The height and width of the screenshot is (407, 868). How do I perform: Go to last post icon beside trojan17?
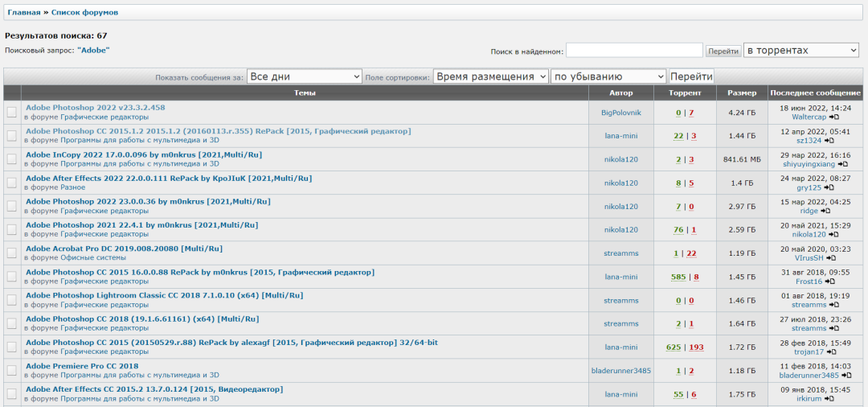830,351
